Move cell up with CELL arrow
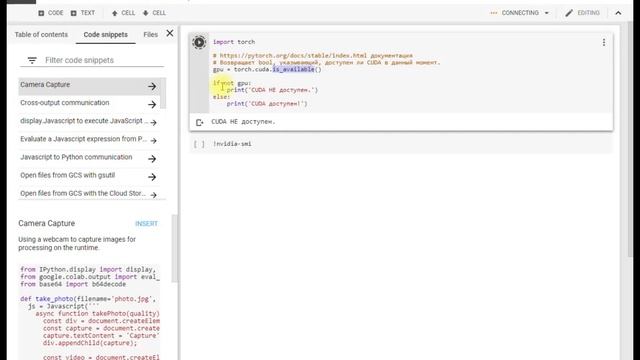 tap(123, 13)
